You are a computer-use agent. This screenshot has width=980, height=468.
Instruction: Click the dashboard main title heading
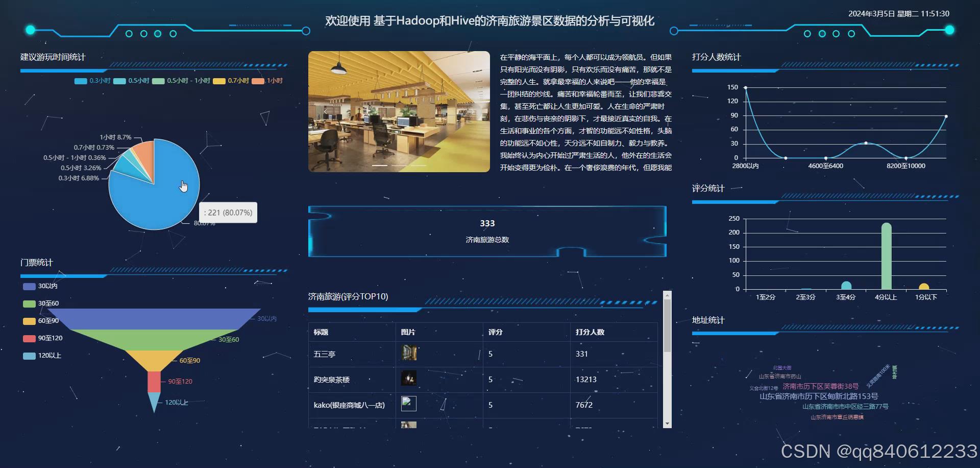coord(490,21)
